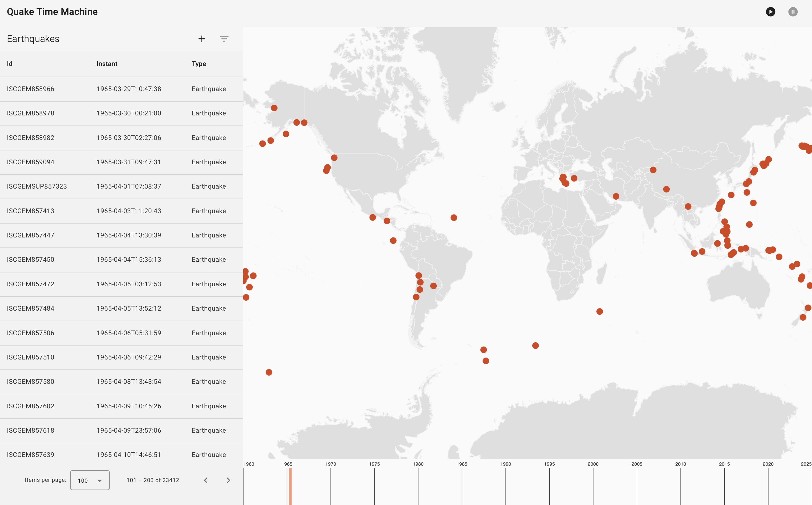The width and height of the screenshot is (812, 505).
Task: Click the Instant column header
Action: coord(107,64)
